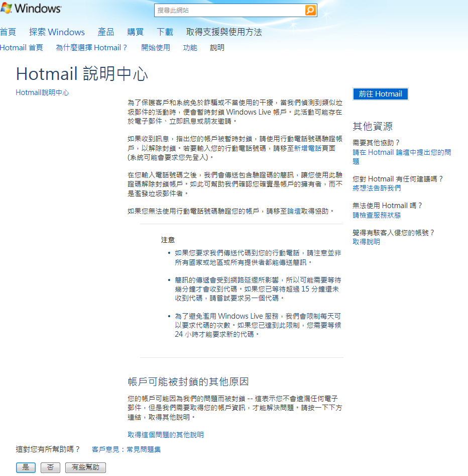Image resolution: width=468 pixels, height=476 pixels.
Task: Click the 否 feedback button
Action: coord(50,467)
